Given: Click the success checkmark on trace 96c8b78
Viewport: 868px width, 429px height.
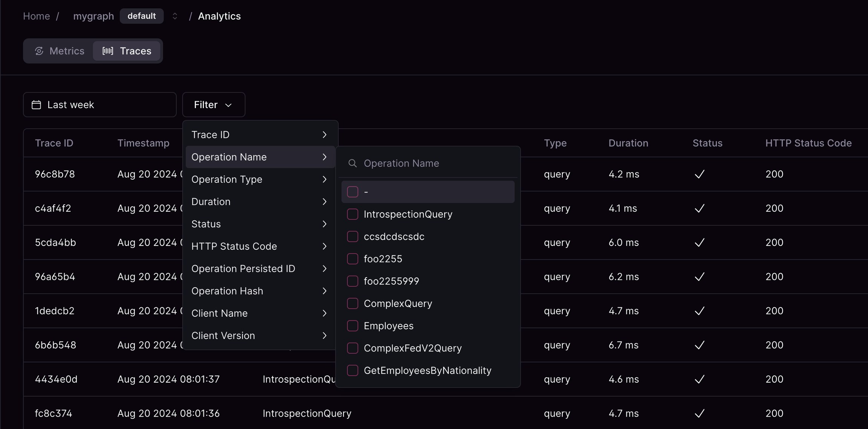Looking at the screenshot, I should (699, 174).
